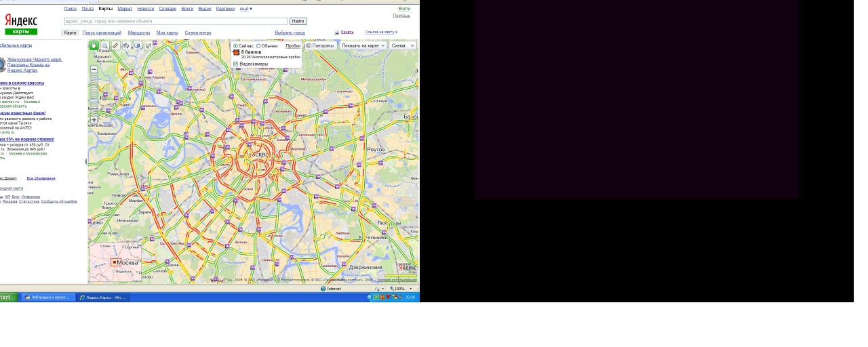
Task: Click the map zoom out minus button
Action: coord(94,69)
